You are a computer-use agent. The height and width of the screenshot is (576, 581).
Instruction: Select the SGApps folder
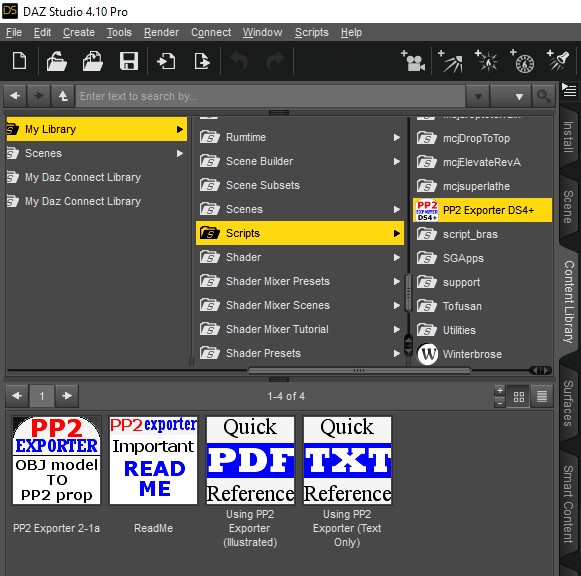[x=482, y=258]
